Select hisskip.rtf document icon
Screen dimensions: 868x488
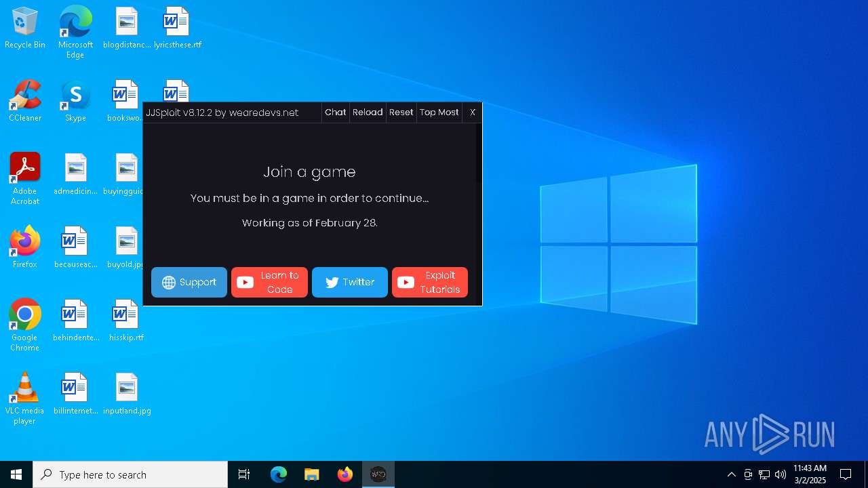pos(126,321)
